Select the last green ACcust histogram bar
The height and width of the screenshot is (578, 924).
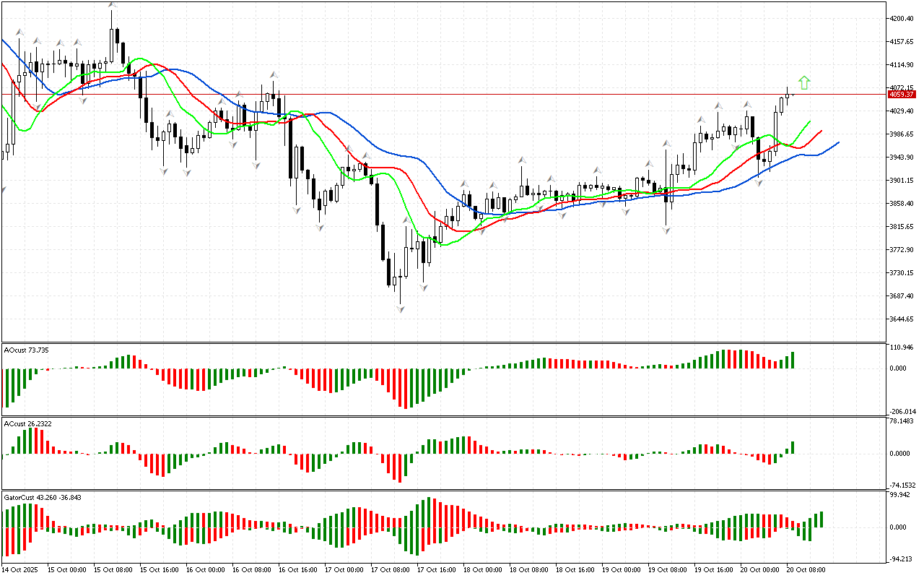[792, 447]
